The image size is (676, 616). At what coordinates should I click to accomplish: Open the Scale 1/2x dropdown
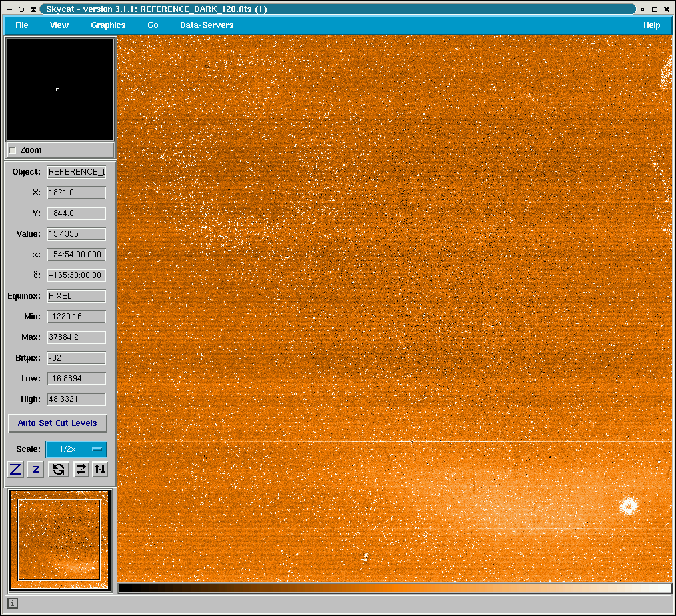tap(76, 449)
